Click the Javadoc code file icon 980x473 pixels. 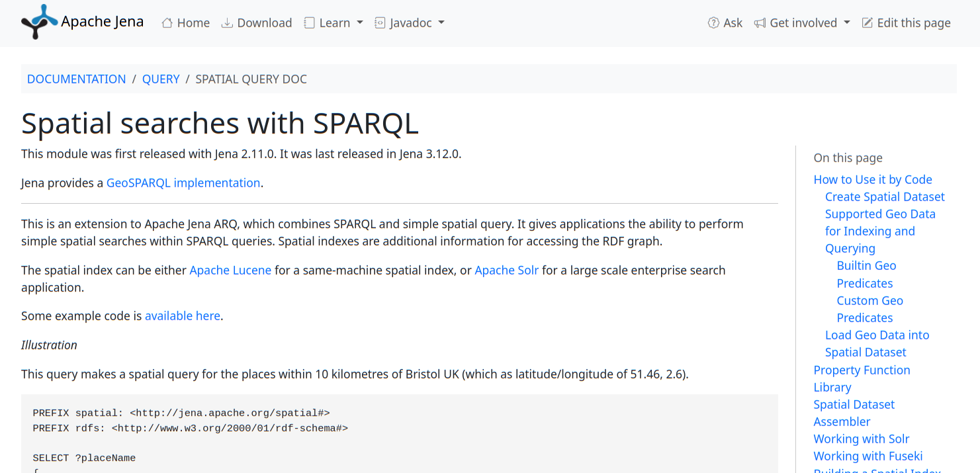[x=380, y=22]
